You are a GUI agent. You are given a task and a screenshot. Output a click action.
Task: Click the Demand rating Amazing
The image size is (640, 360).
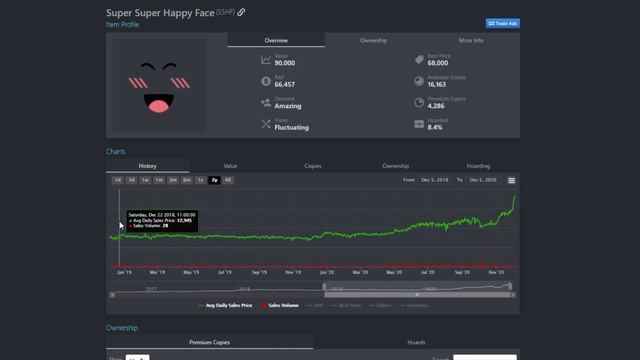point(288,106)
